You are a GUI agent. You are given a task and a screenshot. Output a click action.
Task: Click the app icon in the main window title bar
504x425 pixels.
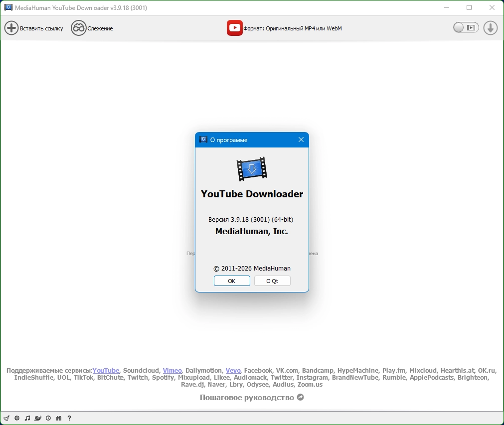point(8,7)
